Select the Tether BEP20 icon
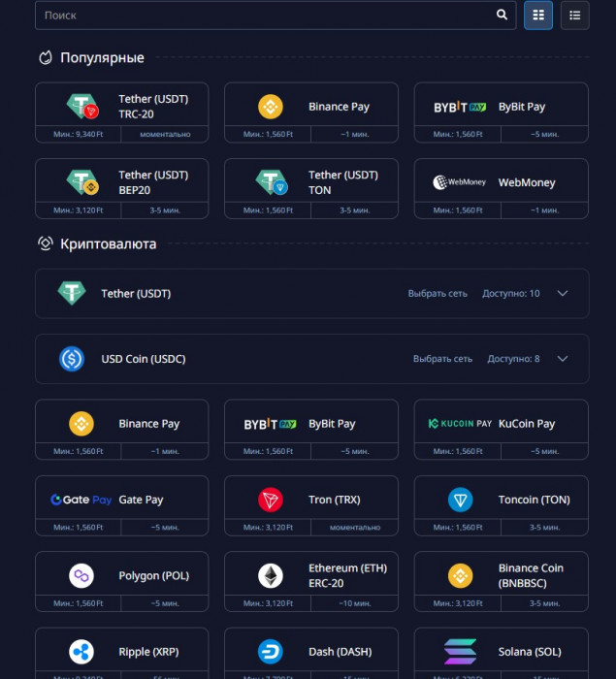616x679 pixels. (82, 182)
